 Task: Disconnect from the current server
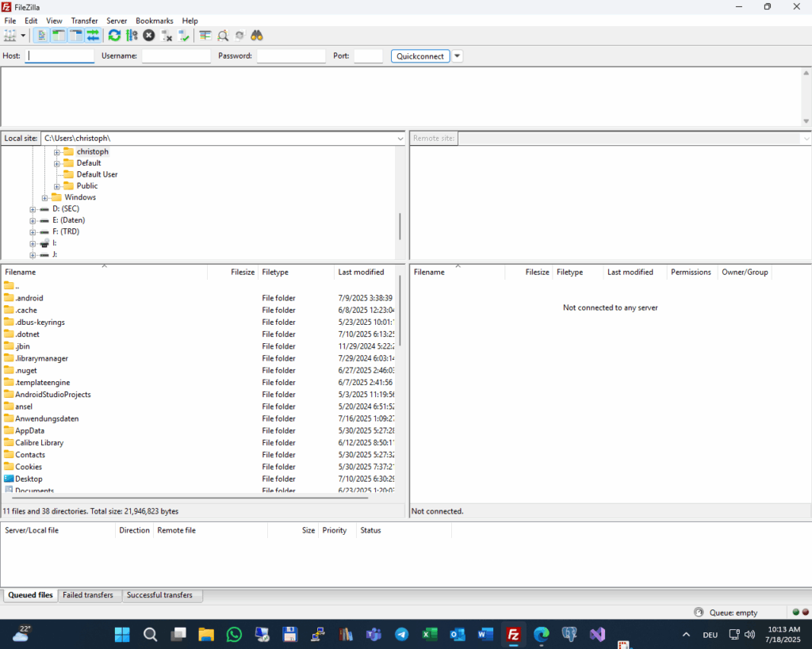click(x=167, y=35)
